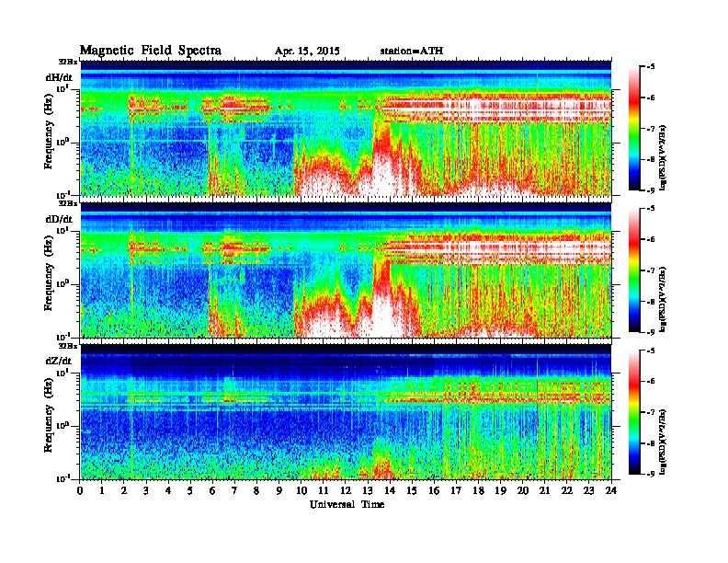Select the "dH/dt" panel label

59,77
